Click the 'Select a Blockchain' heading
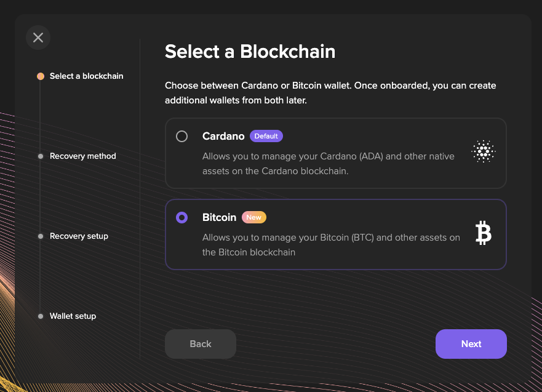542x392 pixels. coord(250,51)
